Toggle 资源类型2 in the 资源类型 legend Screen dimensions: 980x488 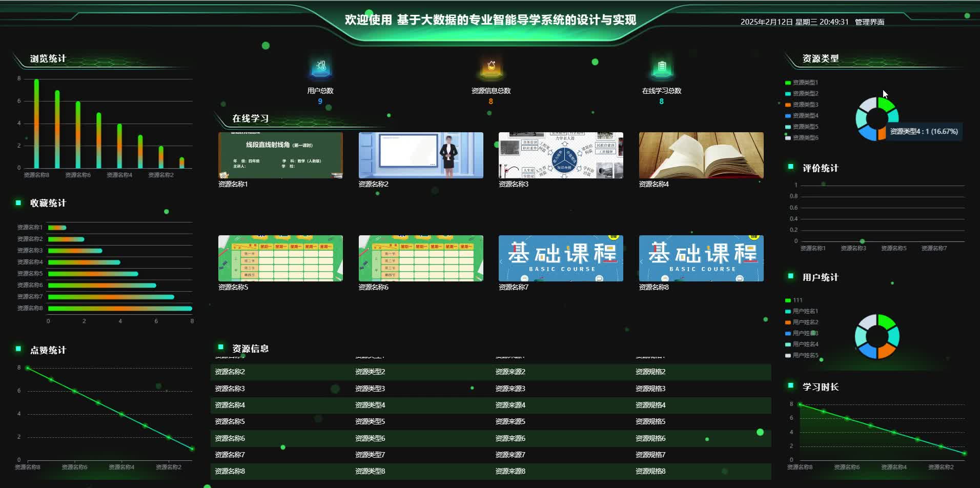coord(802,94)
